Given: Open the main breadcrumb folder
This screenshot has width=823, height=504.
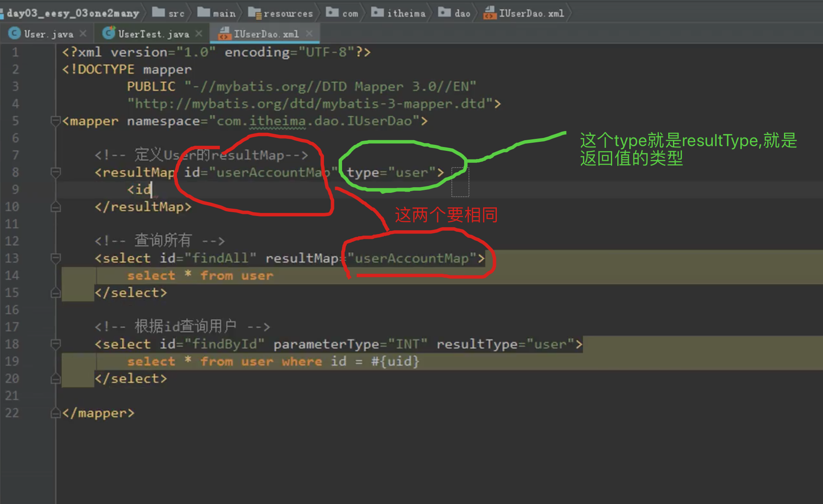Looking at the screenshot, I should 224,13.
